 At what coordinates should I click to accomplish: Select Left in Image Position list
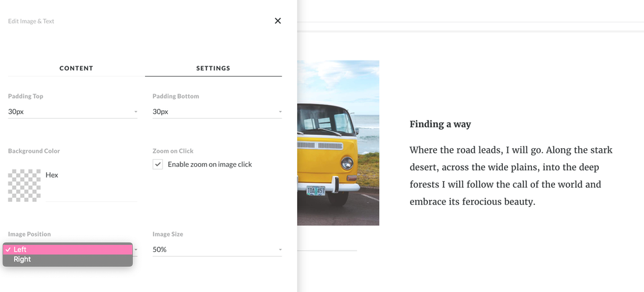68,249
